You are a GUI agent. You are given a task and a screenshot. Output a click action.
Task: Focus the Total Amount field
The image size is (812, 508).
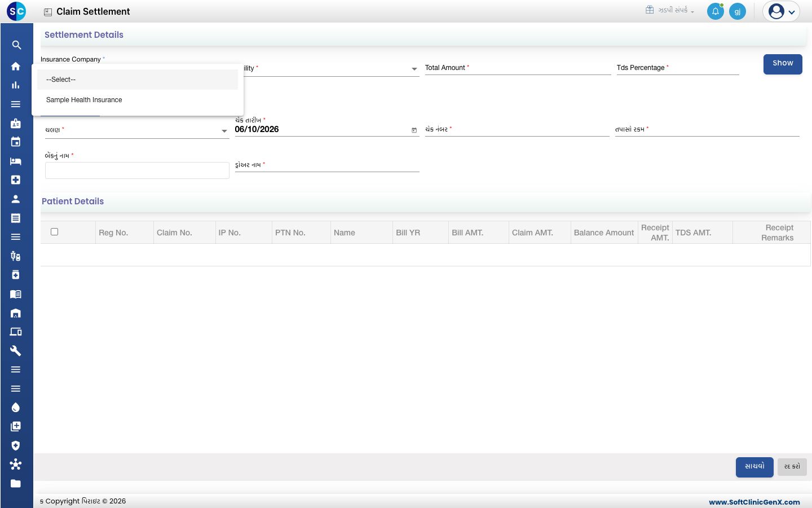518,68
